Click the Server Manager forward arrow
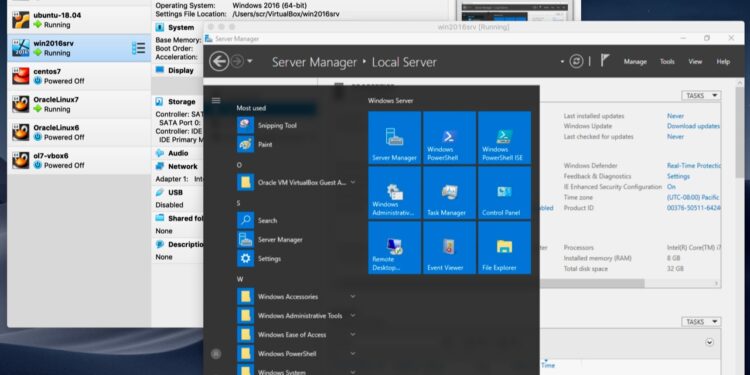The image size is (750, 375). tap(237, 62)
